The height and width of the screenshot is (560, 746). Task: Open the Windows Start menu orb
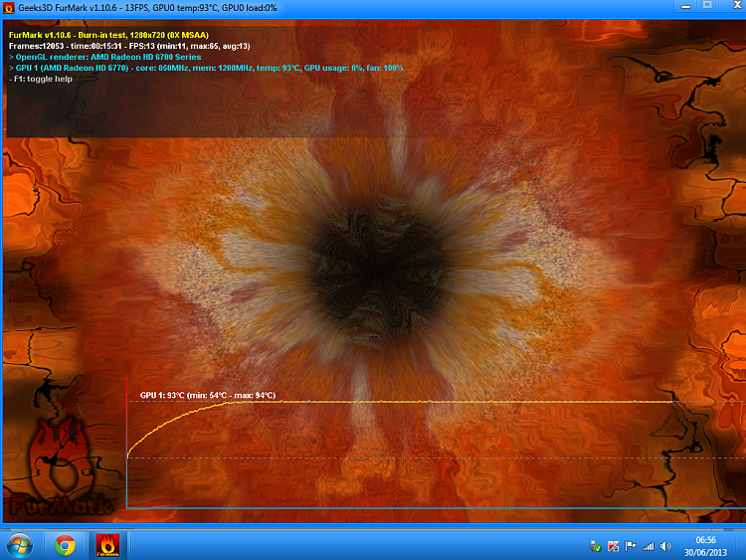pyautogui.click(x=20, y=545)
